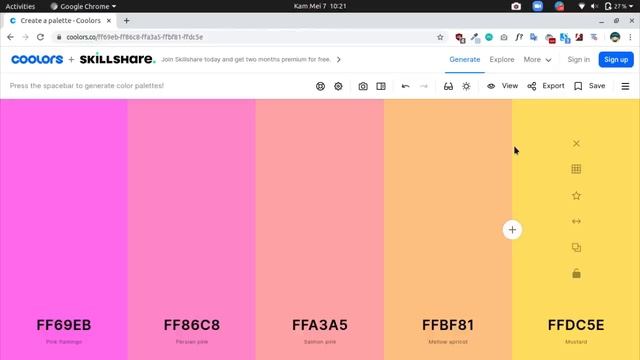Undo the last palette change
Screen dimensions: 640x360
tap(405, 86)
